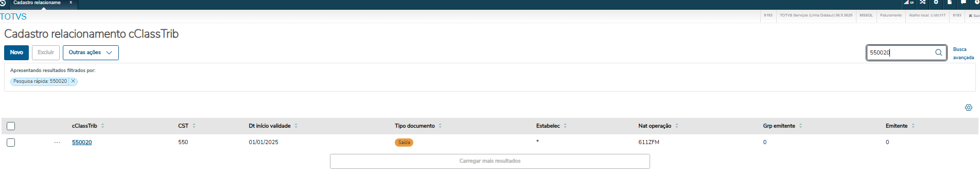Check the row 550020 checkbox
Image resolution: width=980 pixels, height=194 pixels.
click(x=11, y=143)
